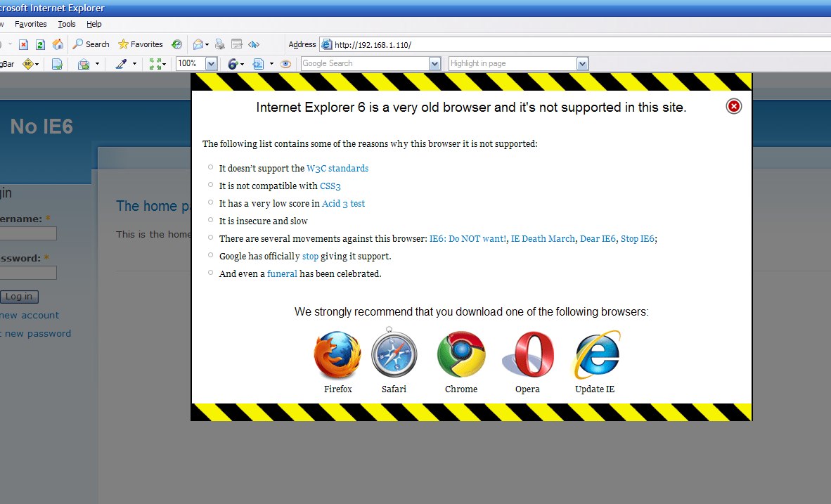This screenshot has width=831, height=504.
Task: Click the validate page checkmark icon
Action: pyautogui.click(x=57, y=64)
